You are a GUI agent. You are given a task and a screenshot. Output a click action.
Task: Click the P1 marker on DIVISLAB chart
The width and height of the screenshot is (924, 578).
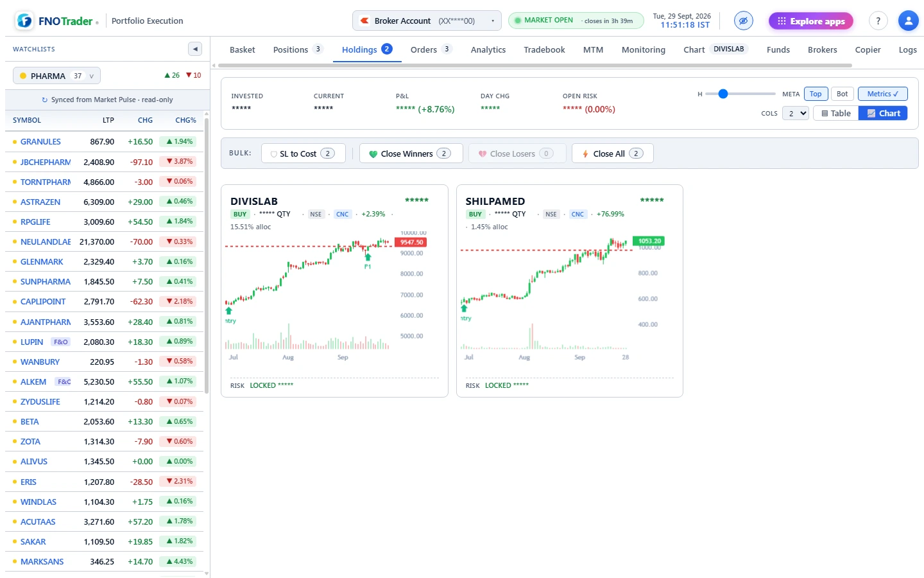click(368, 267)
